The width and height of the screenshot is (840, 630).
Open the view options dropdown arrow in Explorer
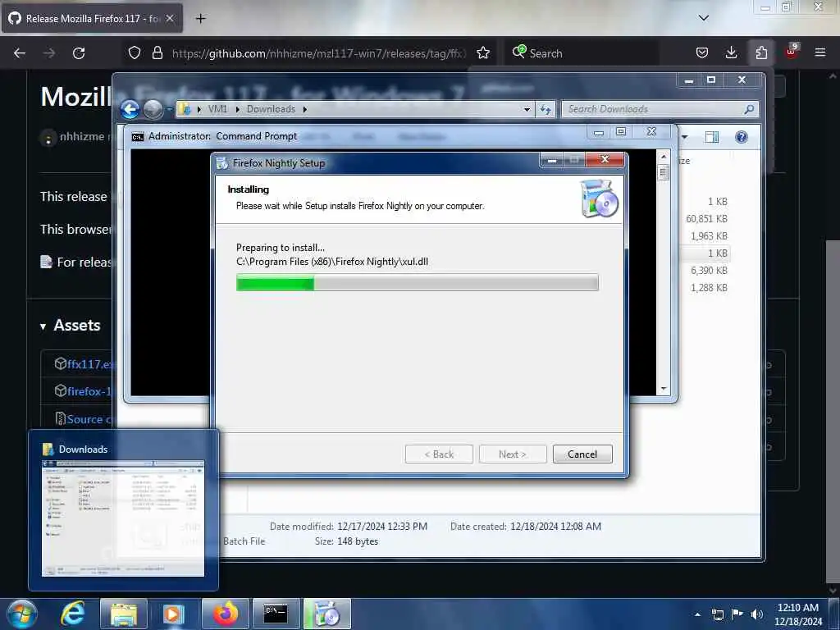click(x=685, y=137)
